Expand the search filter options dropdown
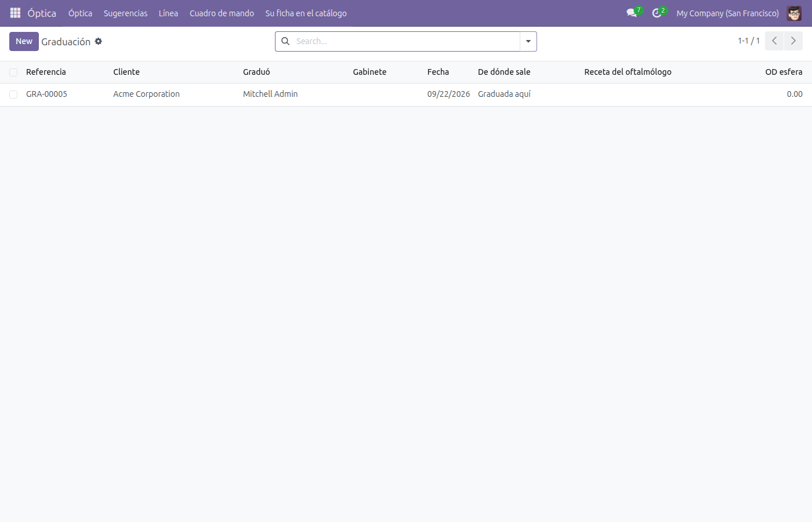This screenshot has height=522, width=812. (528, 41)
